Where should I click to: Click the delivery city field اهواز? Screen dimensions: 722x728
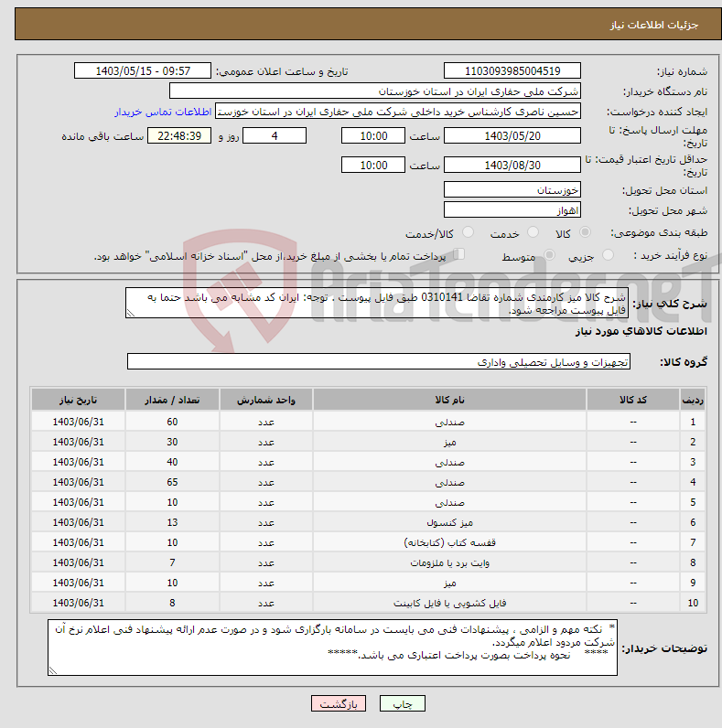(512, 209)
